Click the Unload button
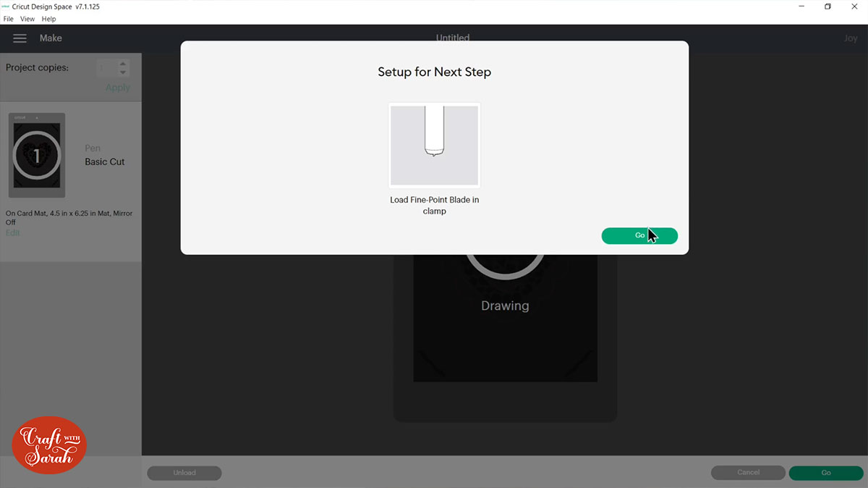The width and height of the screenshot is (868, 488). (184, 473)
